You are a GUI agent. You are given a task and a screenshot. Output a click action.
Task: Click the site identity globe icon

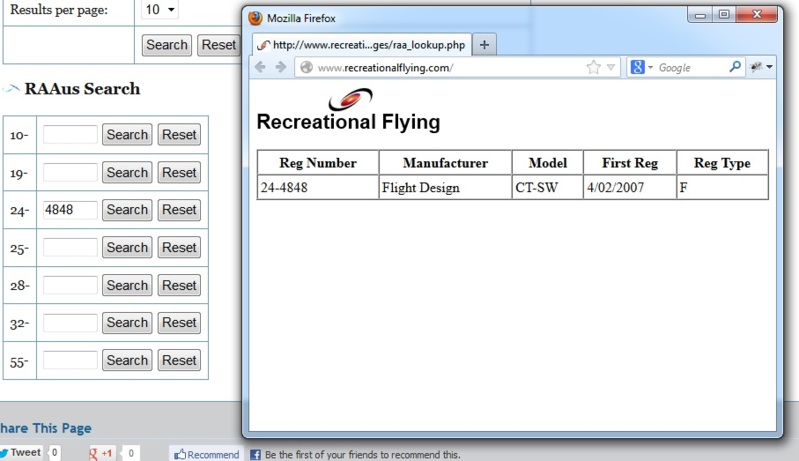pyautogui.click(x=306, y=67)
